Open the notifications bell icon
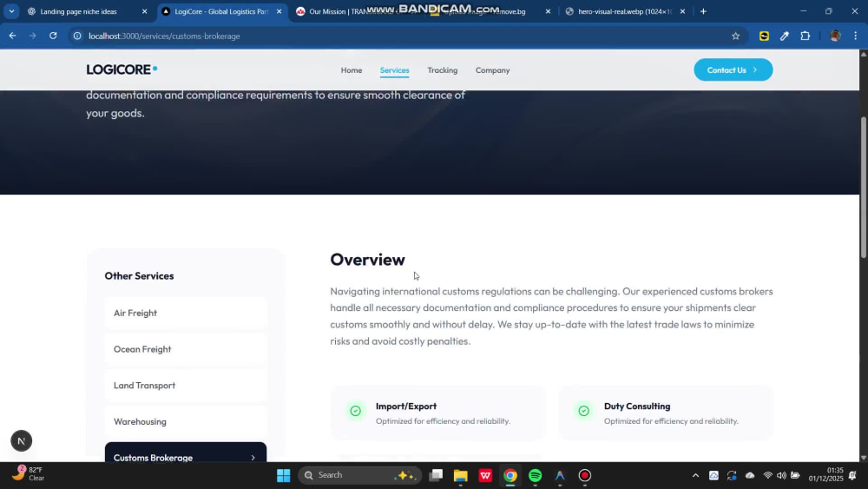Viewport: 868px width, 489px height. click(853, 475)
